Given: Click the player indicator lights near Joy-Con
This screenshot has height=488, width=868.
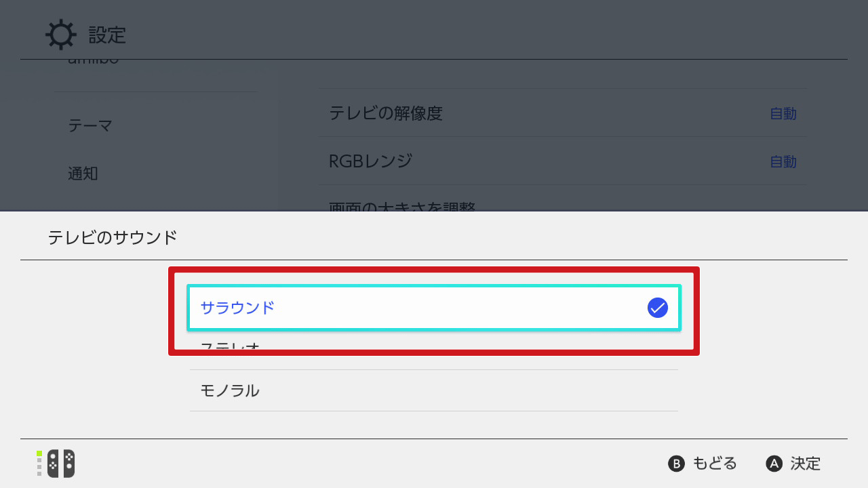Looking at the screenshot, I should point(39,464).
